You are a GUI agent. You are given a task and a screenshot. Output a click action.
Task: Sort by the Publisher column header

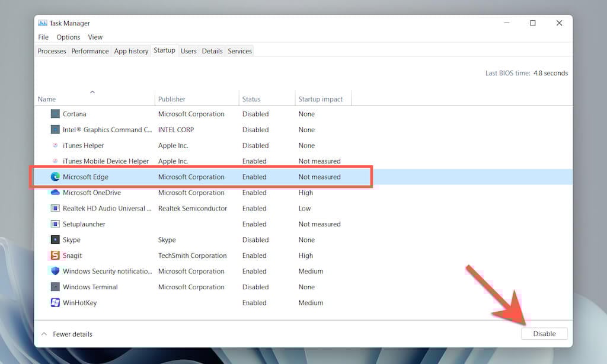click(171, 99)
